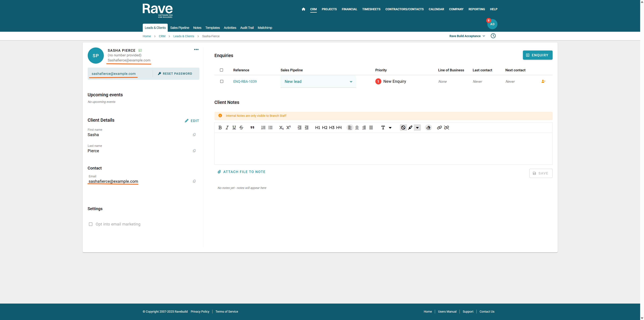Copy the First name value Sasha

tap(194, 135)
